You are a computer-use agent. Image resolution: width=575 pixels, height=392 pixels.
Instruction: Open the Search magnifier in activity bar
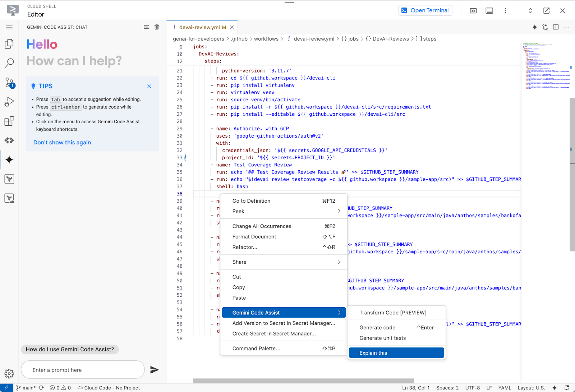[x=9, y=63]
